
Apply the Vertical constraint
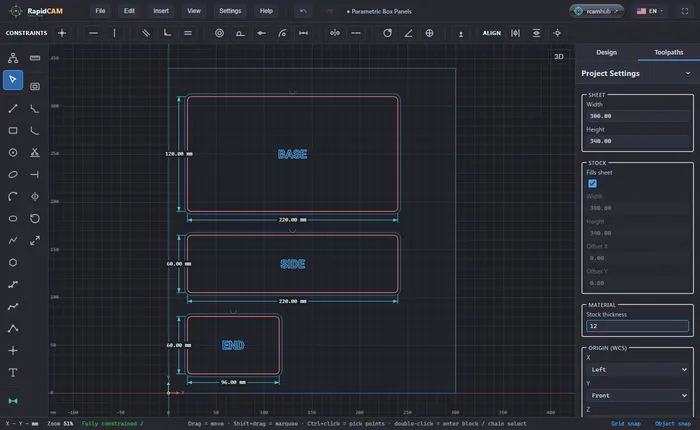pyautogui.click(x=114, y=33)
